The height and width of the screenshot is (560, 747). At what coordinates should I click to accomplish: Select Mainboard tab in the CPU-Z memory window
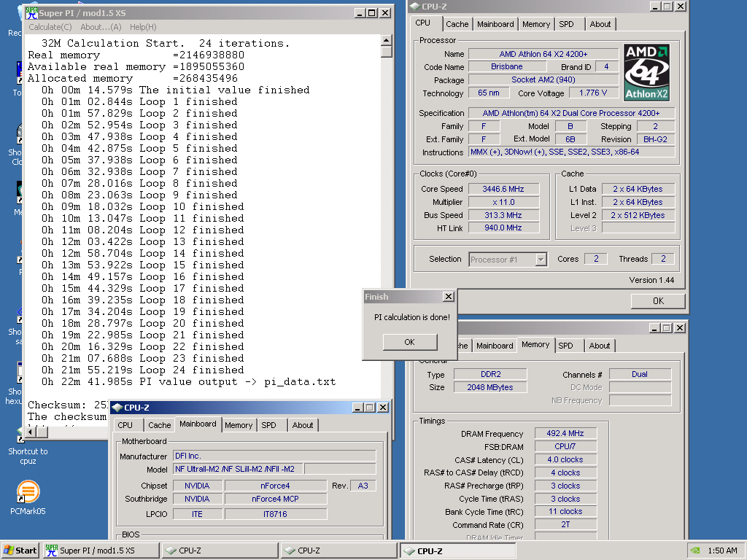click(495, 346)
